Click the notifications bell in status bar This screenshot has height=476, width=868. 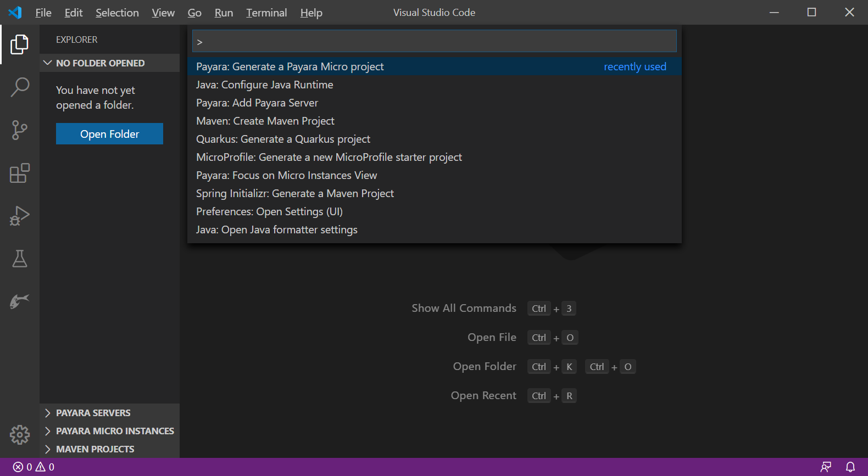click(850, 467)
